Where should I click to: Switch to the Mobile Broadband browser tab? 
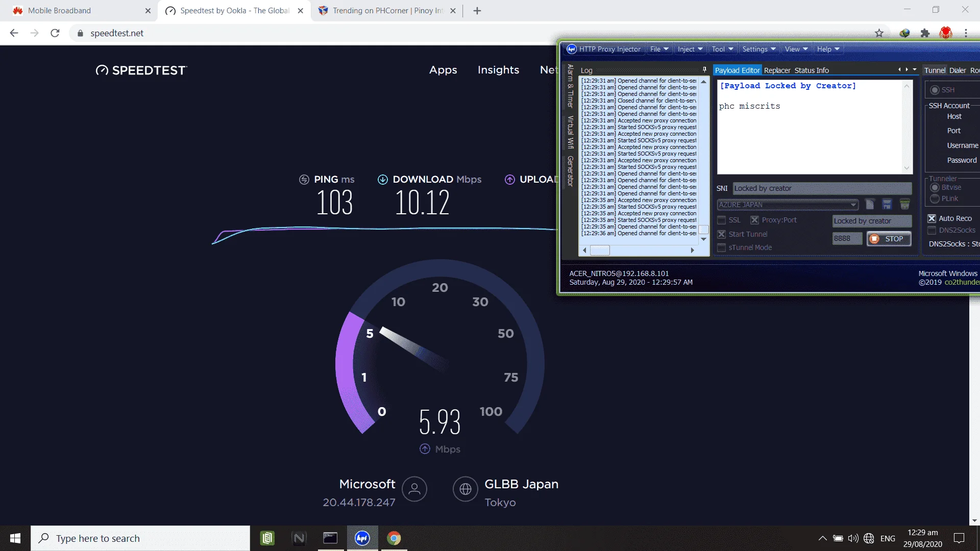79,11
